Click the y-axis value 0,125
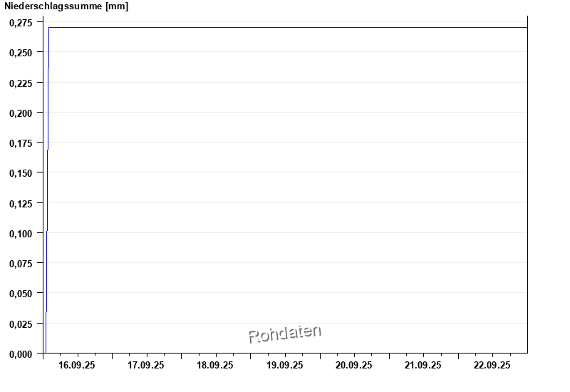570x392 pixels. (21, 204)
